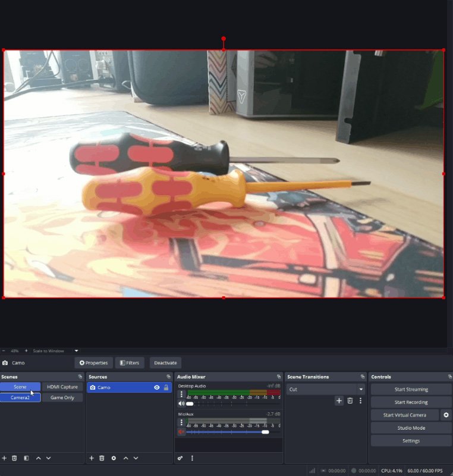Click the Start Recording button

[x=411, y=402]
